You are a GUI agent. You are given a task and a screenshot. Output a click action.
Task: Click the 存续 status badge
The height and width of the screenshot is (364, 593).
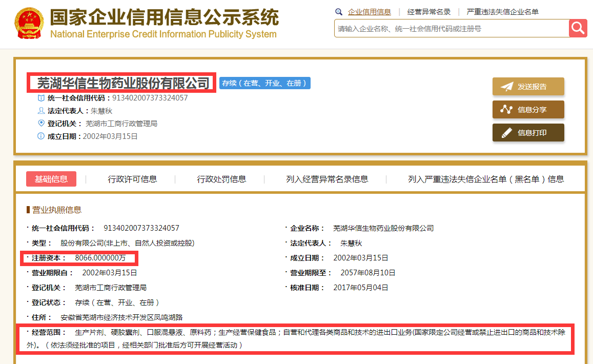[265, 83]
